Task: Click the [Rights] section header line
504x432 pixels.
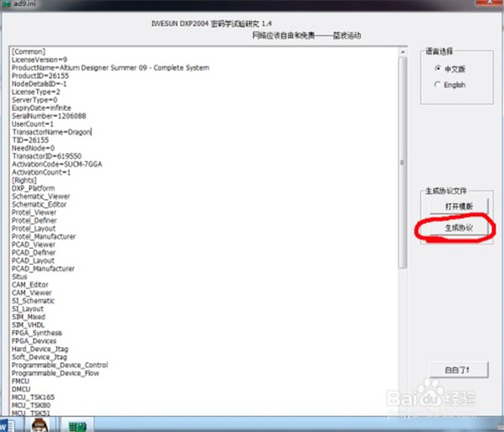Action: coord(24,181)
